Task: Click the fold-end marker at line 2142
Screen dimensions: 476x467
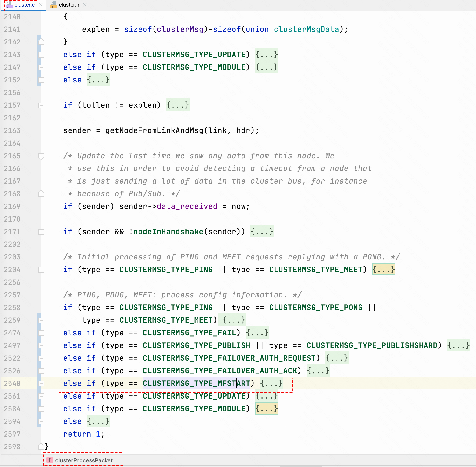Action: [41, 42]
